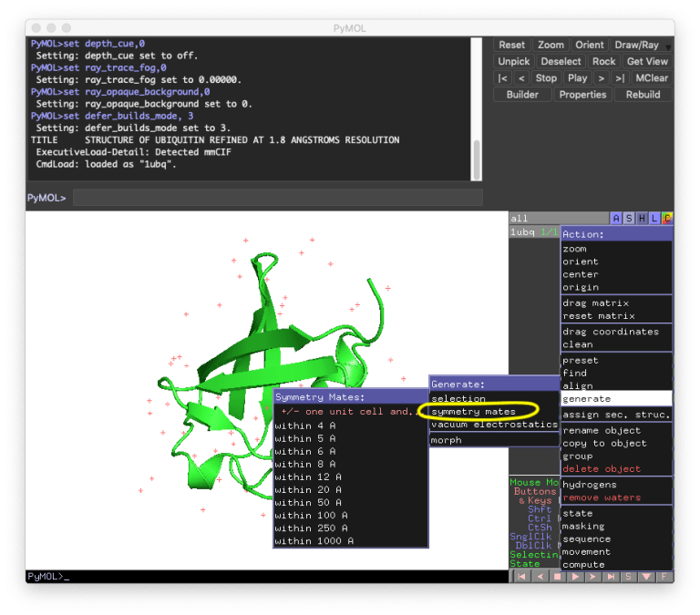
Task: Select within 100 A symmetry mates
Action: coord(350,516)
